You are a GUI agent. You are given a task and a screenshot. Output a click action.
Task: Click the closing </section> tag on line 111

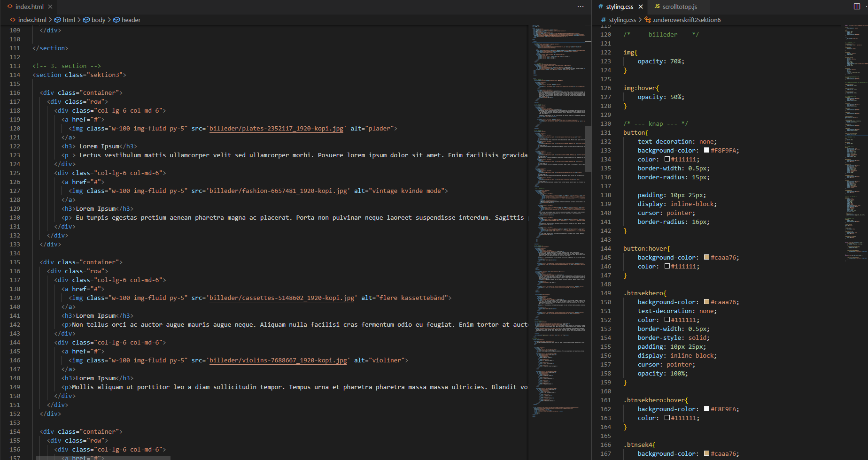pyautogui.click(x=50, y=48)
